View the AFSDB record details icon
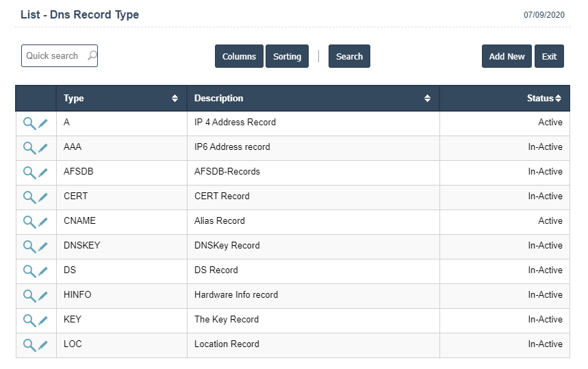Screen dimensions: 588x369 (x=29, y=173)
